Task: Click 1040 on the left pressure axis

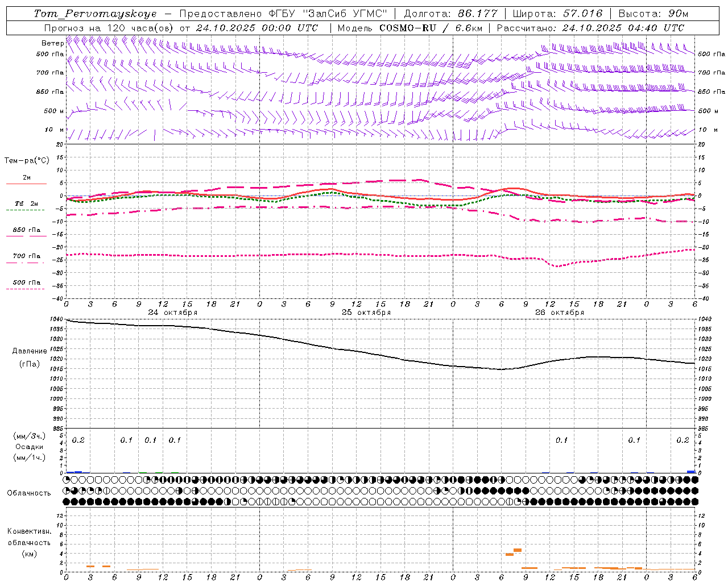Action: 57,319
